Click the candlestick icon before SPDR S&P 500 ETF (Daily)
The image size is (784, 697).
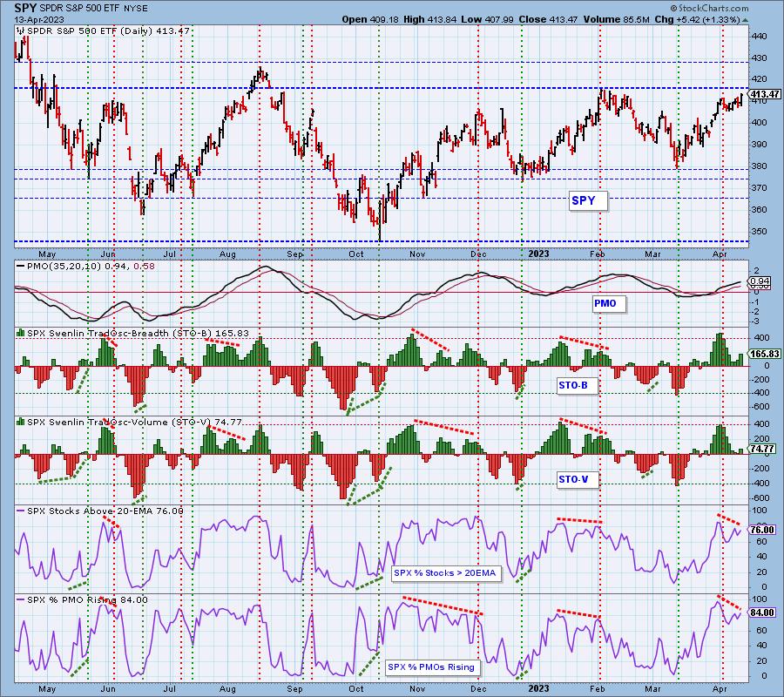point(20,31)
